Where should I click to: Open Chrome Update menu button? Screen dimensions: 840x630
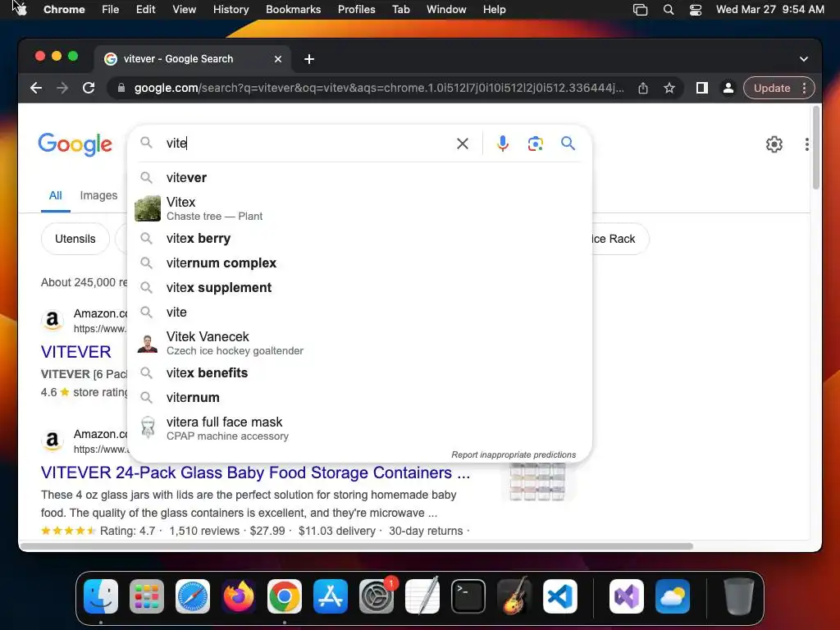[779, 88]
